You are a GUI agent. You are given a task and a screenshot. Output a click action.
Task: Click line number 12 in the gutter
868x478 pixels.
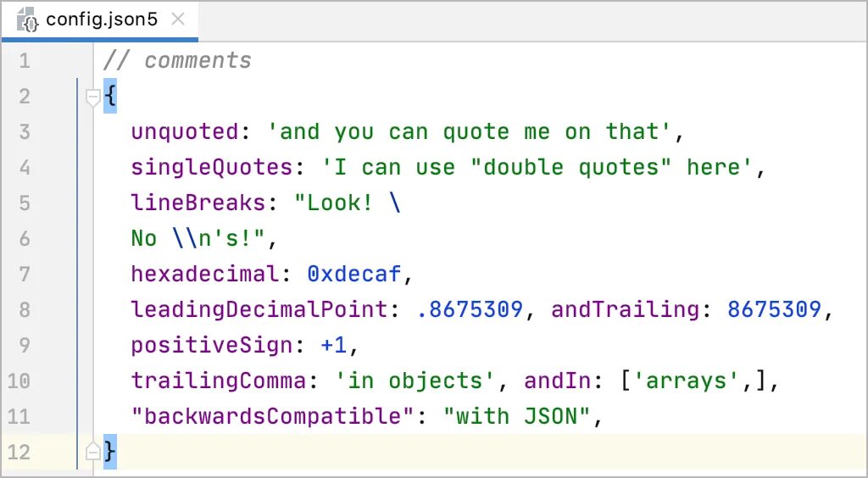coord(19,452)
